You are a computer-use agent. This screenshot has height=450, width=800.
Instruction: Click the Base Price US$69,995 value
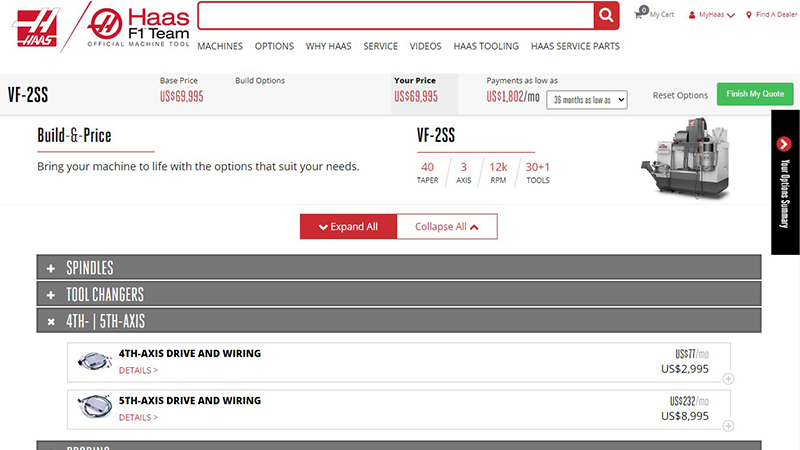[182, 96]
